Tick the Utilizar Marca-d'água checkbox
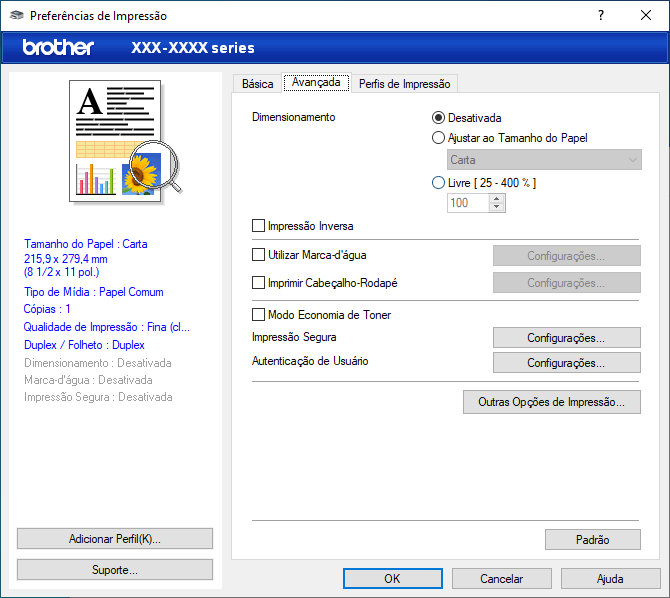Image resolution: width=670 pixels, height=598 pixels. pos(260,255)
